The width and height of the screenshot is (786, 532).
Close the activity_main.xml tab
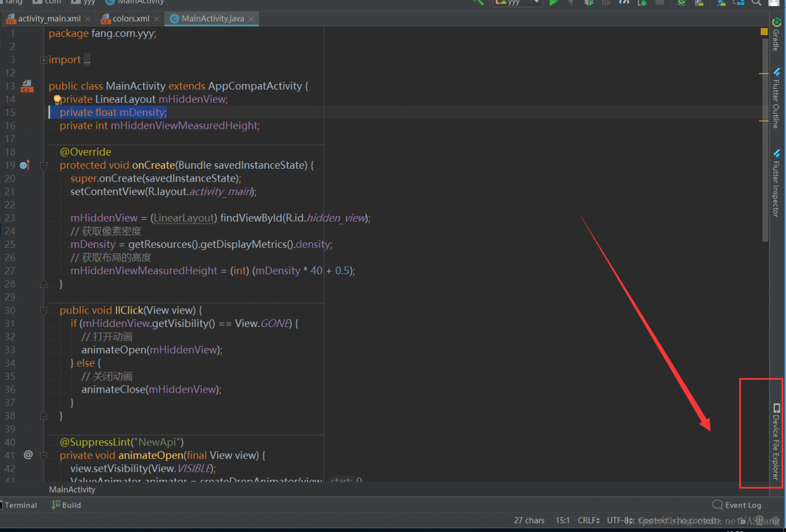tap(87, 19)
